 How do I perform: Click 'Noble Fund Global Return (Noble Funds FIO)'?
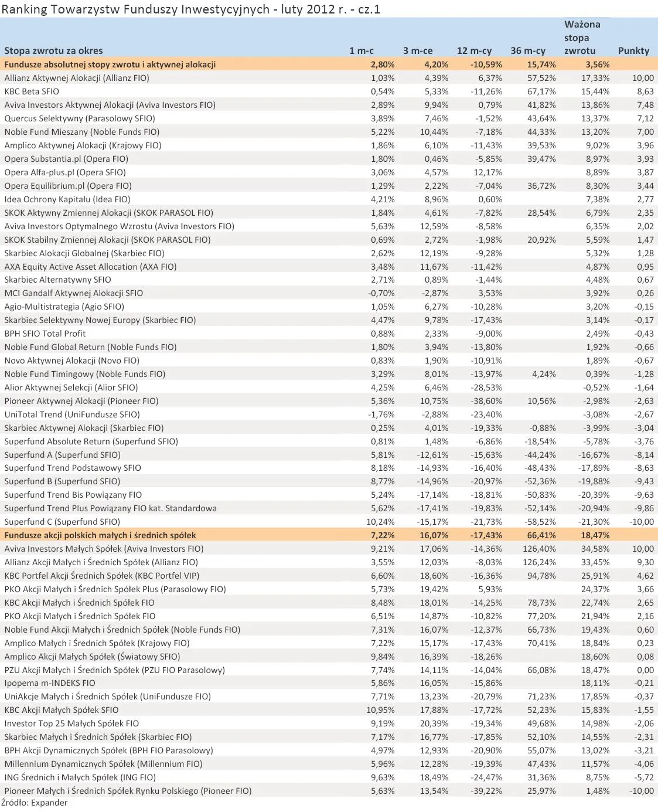[x=91, y=347]
